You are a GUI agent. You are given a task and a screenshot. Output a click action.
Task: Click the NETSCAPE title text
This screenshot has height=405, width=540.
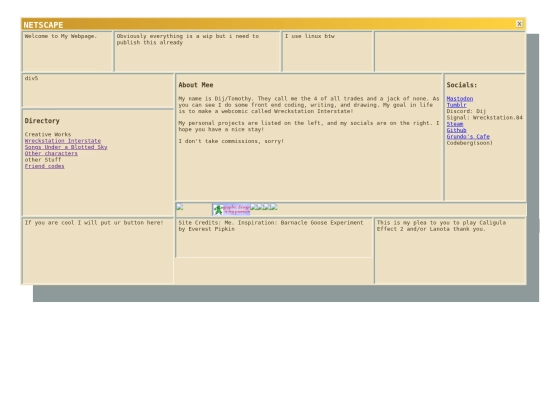click(43, 25)
